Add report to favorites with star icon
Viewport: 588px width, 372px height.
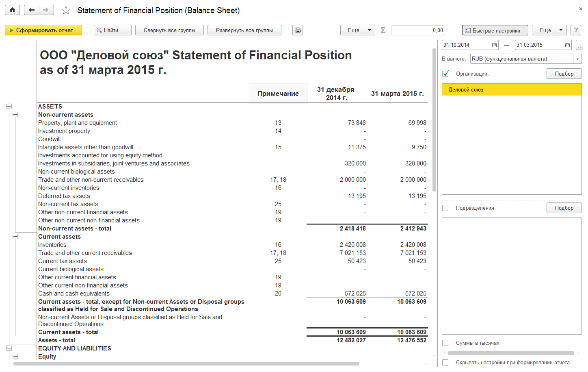click(66, 11)
